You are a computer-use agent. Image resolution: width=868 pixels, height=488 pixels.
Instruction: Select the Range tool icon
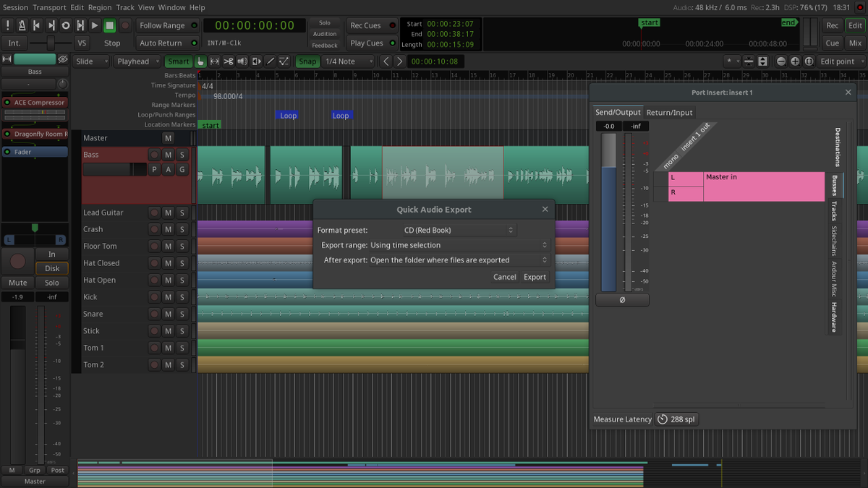[x=215, y=61]
